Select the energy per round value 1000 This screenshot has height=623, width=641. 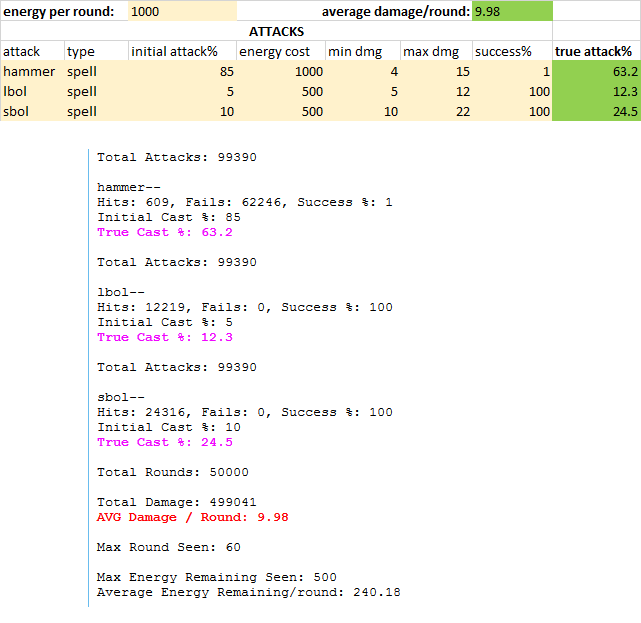tap(182, 11)
